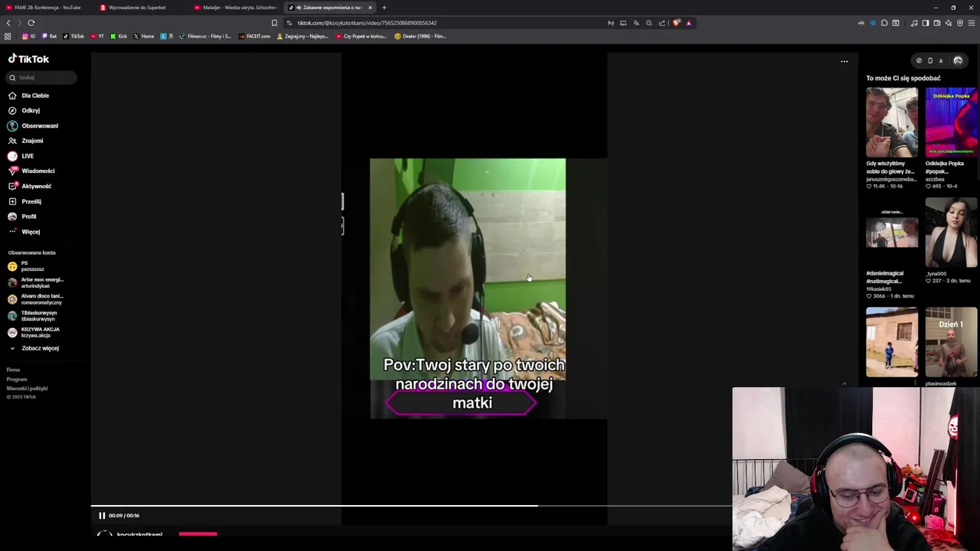The width and height of the screenshot is (980, 551).
Task: Click the download icon in top-right pill
Action: [941, 60]
